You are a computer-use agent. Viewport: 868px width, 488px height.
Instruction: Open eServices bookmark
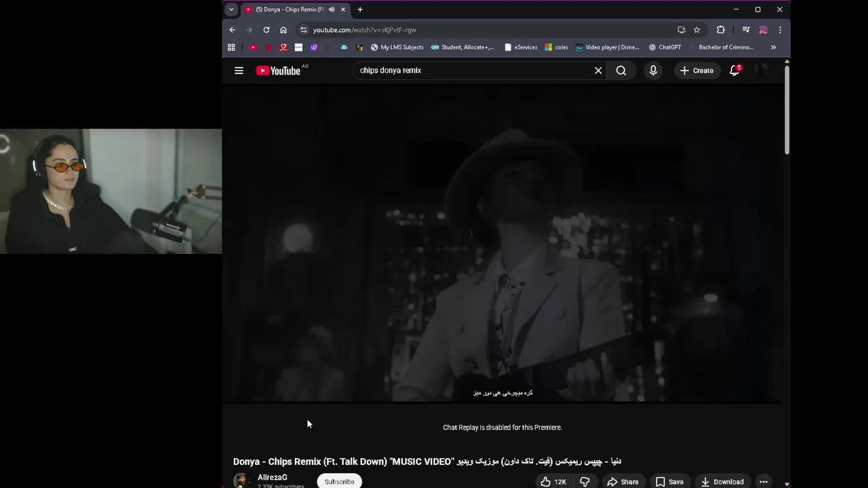pyautogui.click(x=521, y=47)
